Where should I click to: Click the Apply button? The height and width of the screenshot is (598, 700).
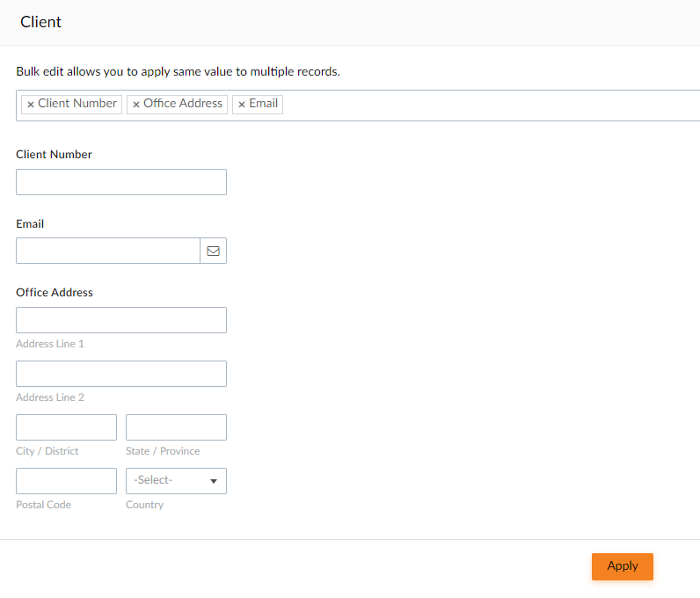(x=623, y=566)
